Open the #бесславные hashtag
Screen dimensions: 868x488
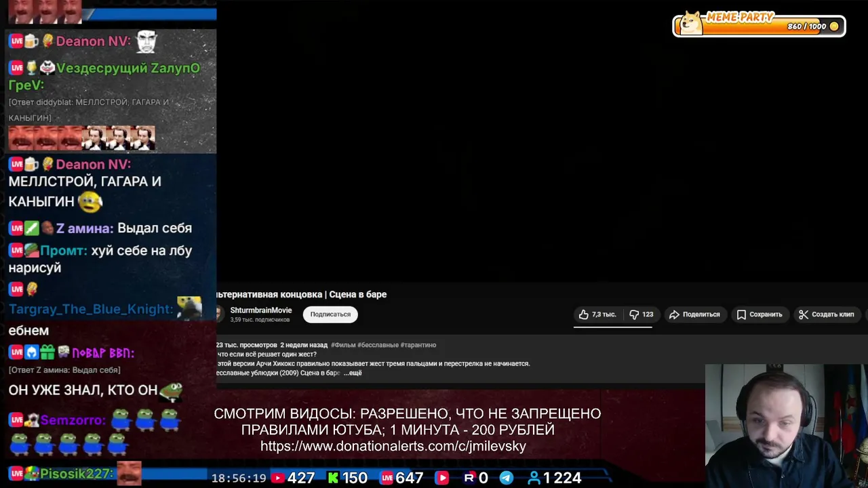(378, 345)
